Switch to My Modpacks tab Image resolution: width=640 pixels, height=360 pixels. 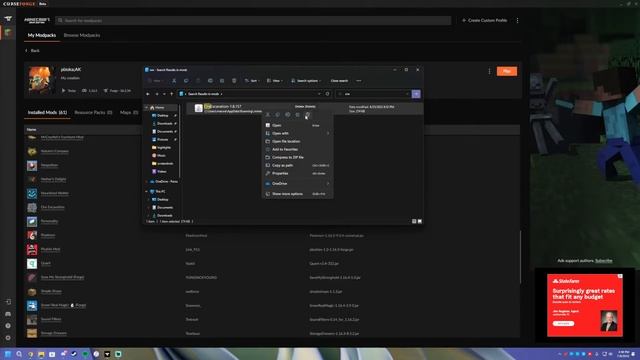coord(42,36)
